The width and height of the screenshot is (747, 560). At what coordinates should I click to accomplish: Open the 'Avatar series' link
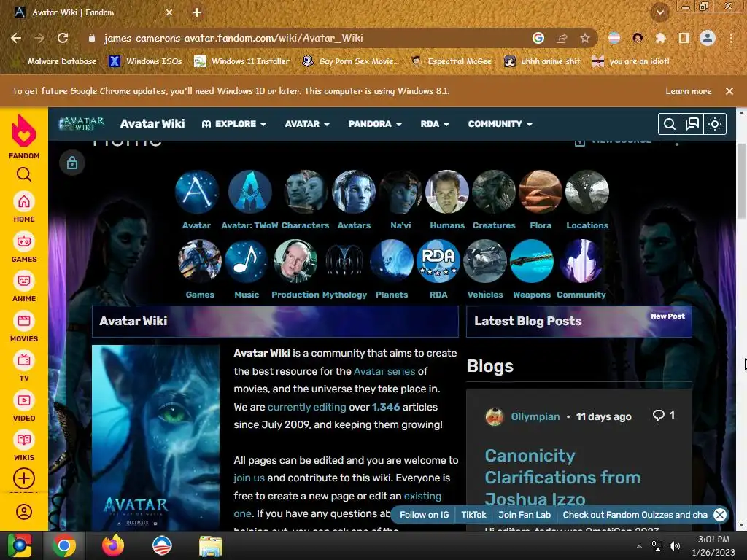pyautogui.click(x=384, y=371)
